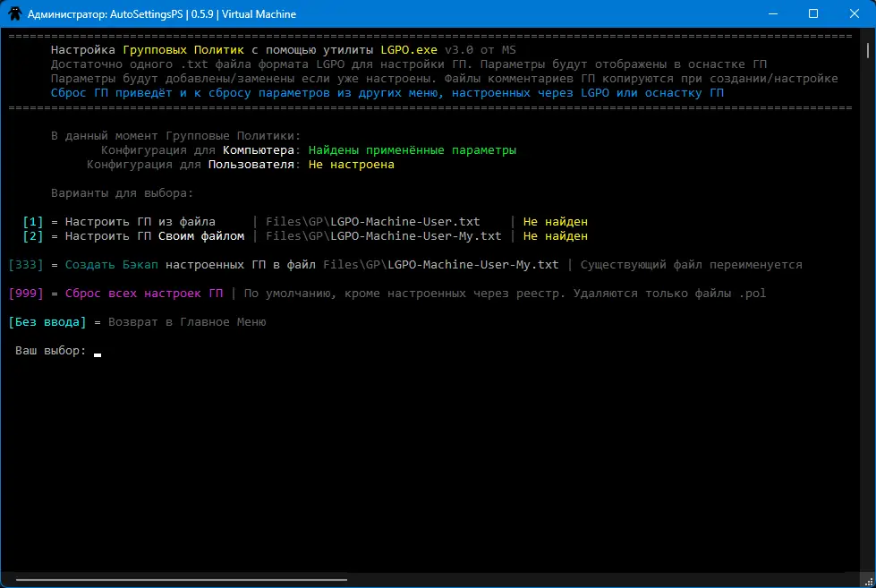The height and width of the screenshot is (588, 876).
Task: Click the application icon in the title bar
Action: point(15,13)
